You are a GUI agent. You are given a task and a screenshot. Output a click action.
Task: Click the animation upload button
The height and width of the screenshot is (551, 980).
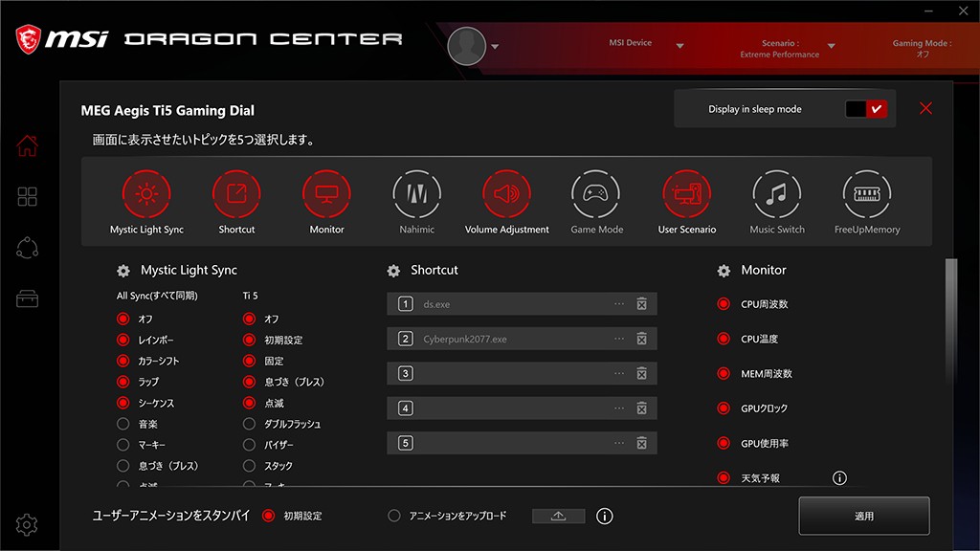tap(559, 516)
